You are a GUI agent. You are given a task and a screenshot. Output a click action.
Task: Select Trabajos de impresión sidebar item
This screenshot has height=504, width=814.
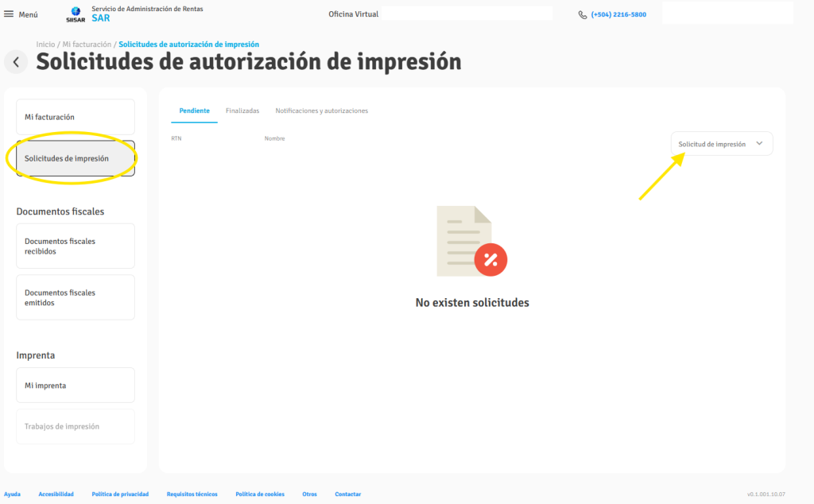[76, 426]
